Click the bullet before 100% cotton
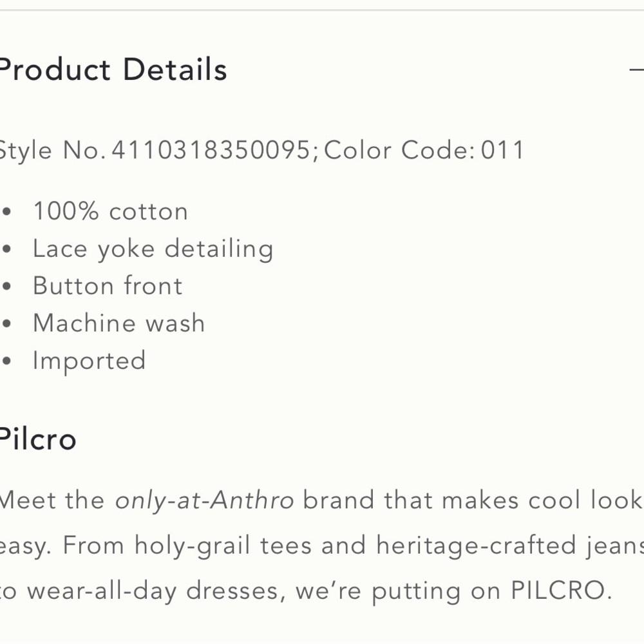644x644 pixels. (7, 212)
